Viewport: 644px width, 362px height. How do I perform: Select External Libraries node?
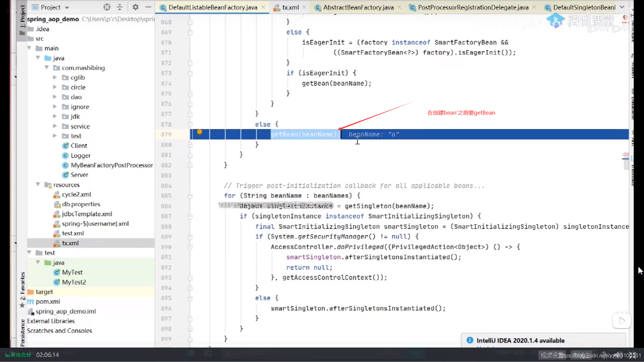pyautogui.click(x=51, y=321)
